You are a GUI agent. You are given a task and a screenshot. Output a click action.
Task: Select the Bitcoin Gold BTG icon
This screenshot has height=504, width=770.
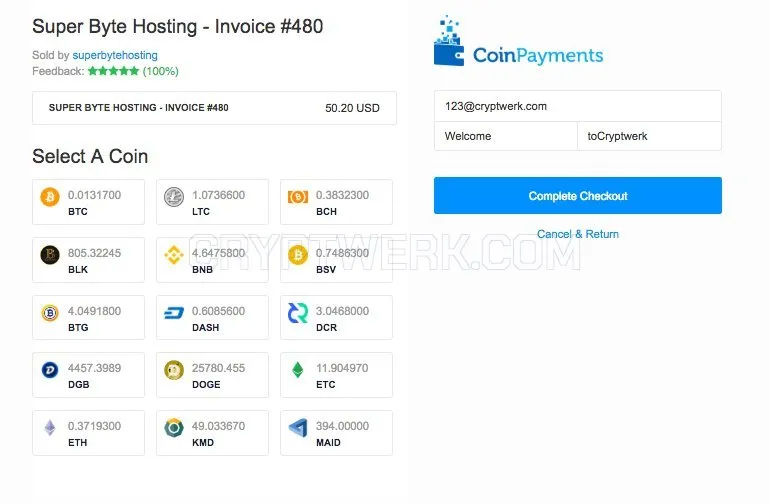[50, 312]
